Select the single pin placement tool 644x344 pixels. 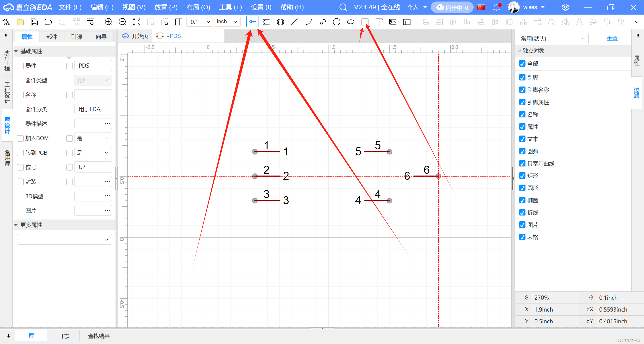252,22
